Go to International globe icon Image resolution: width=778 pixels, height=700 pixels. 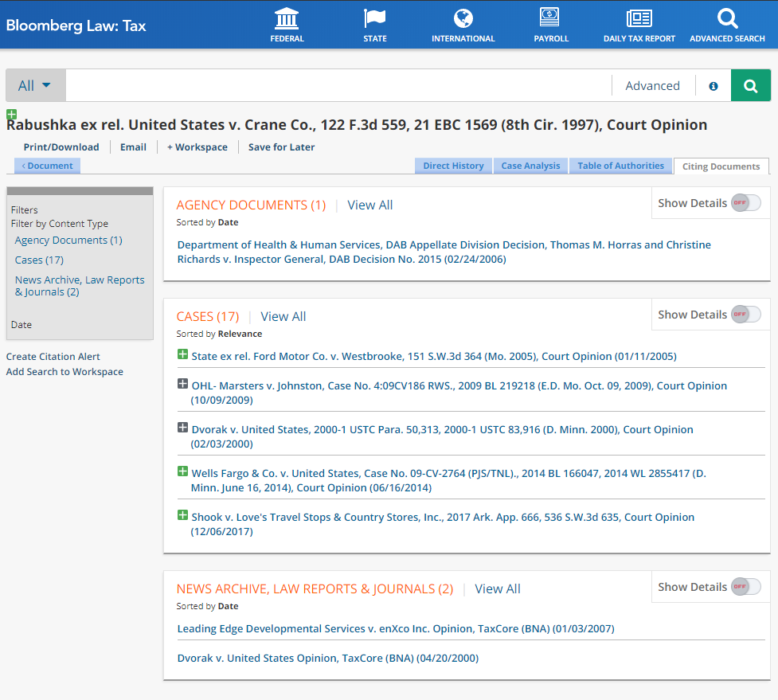[463, 18]
